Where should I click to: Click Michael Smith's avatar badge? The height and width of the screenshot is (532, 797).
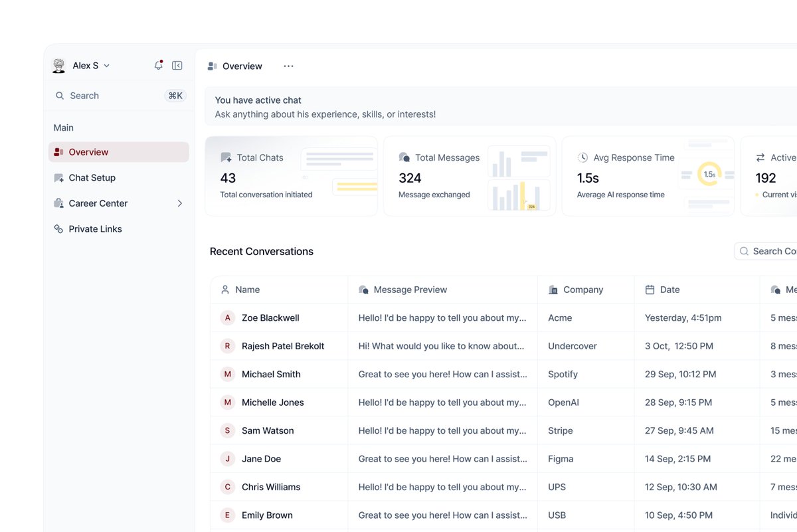pos(228,375)
